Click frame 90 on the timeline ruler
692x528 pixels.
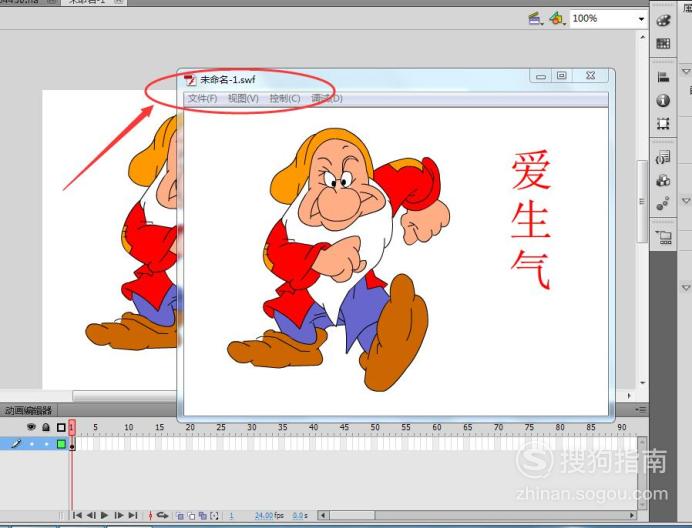tap(621, 427)
